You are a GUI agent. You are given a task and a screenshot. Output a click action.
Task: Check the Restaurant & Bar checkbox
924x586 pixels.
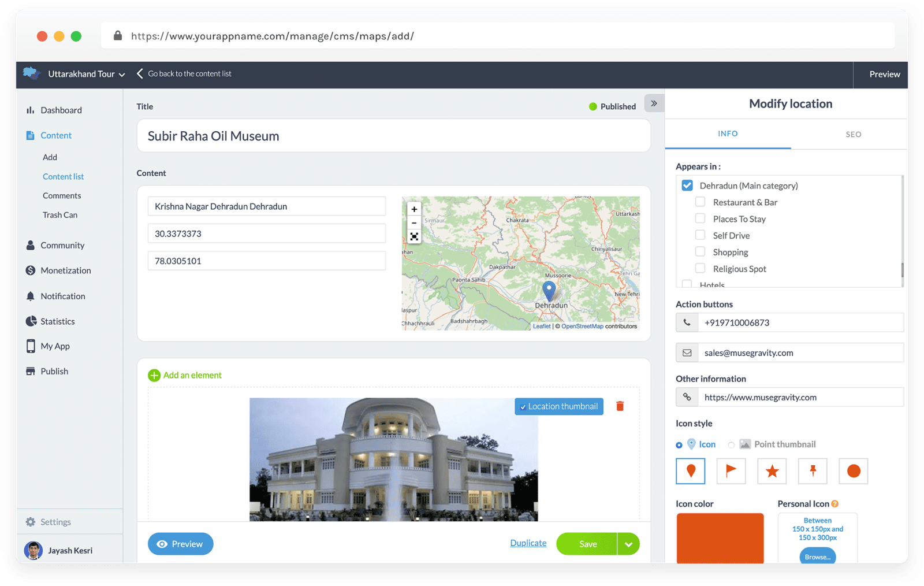click(700, 202)
